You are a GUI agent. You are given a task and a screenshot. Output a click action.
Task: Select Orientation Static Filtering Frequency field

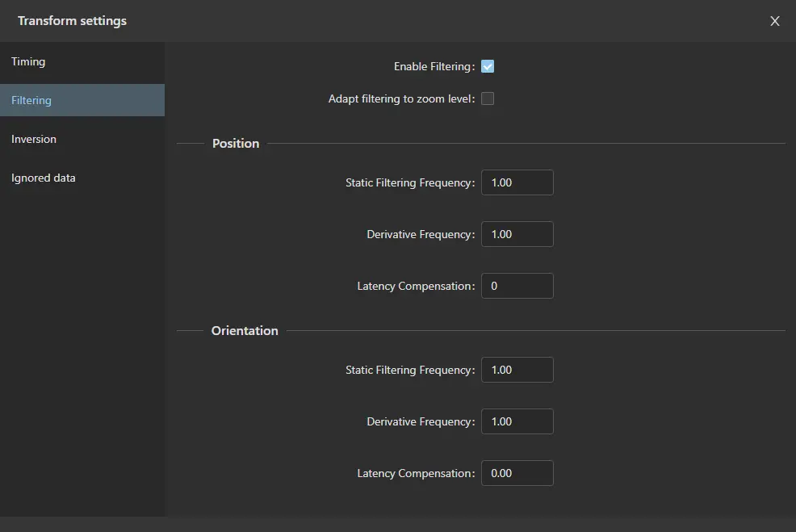pyautogui.click(x=517, y=370)
